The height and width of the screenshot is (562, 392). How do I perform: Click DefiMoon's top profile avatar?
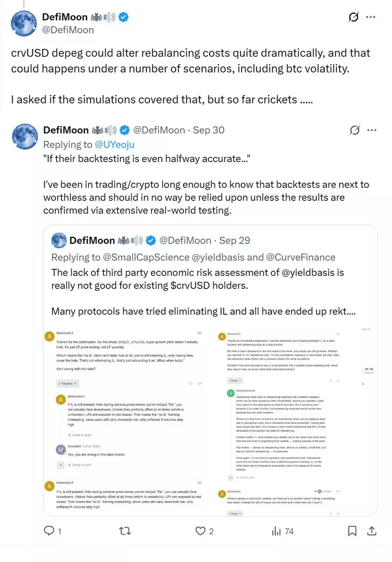[x=24, y=23]
